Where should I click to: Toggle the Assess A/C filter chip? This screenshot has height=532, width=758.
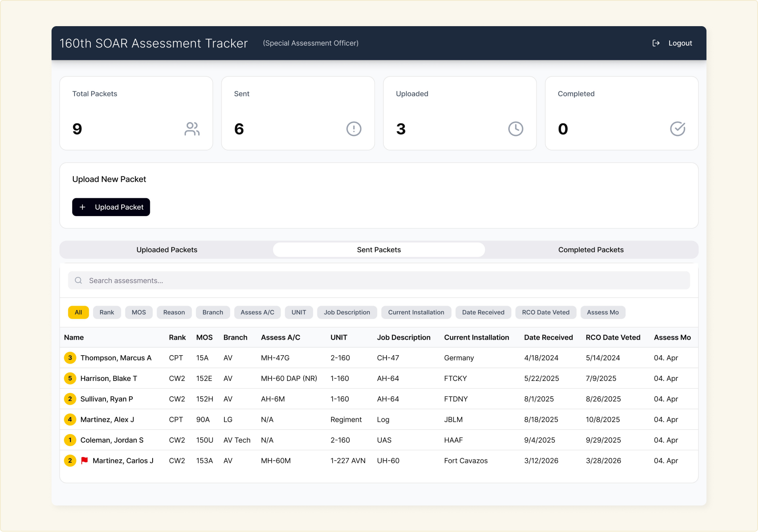(257, 312)
